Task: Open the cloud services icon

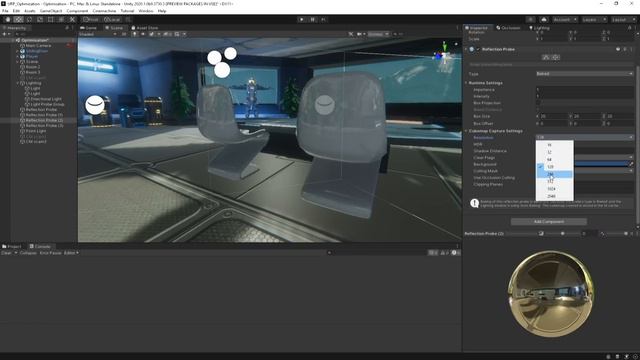Action: click(544, 19)
